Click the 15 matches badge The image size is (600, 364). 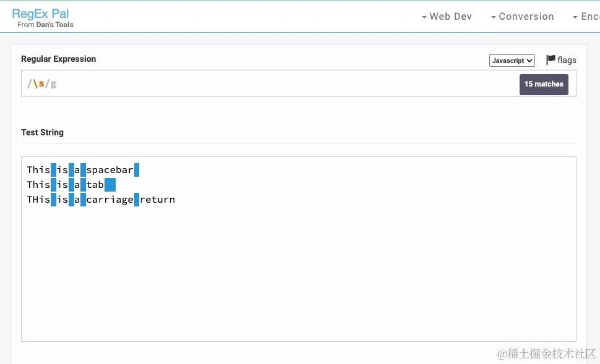[x=544, y=84]
